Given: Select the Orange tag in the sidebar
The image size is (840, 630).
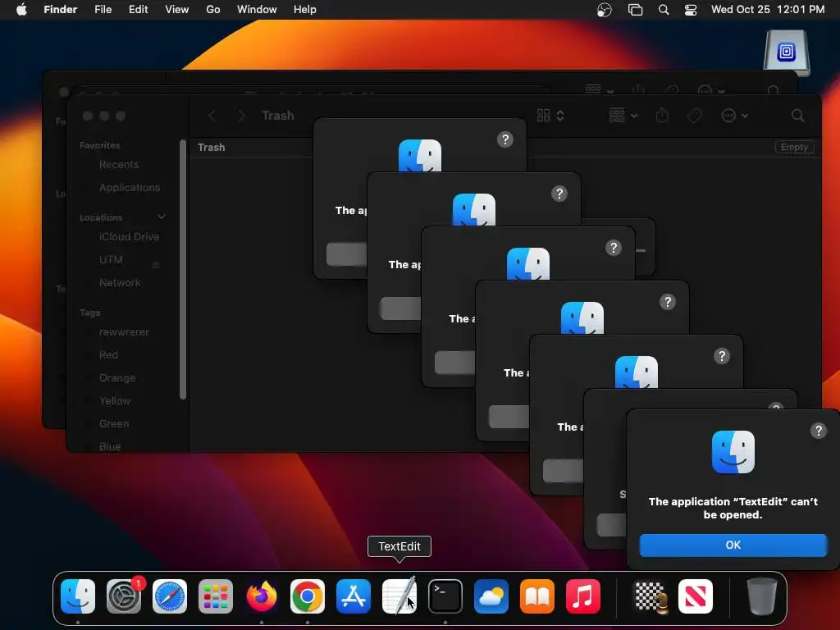Looking at the screenshot, I should coord(116,377).
